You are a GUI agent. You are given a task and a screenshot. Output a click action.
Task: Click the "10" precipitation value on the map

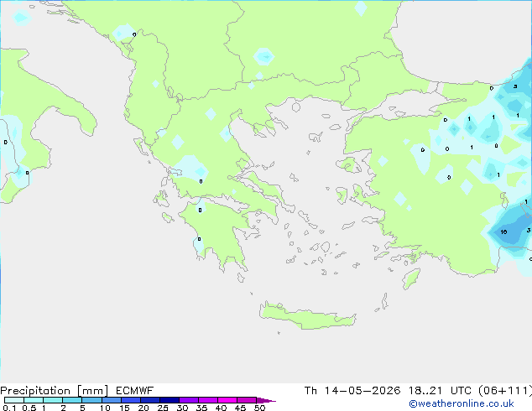coord(503,232)
